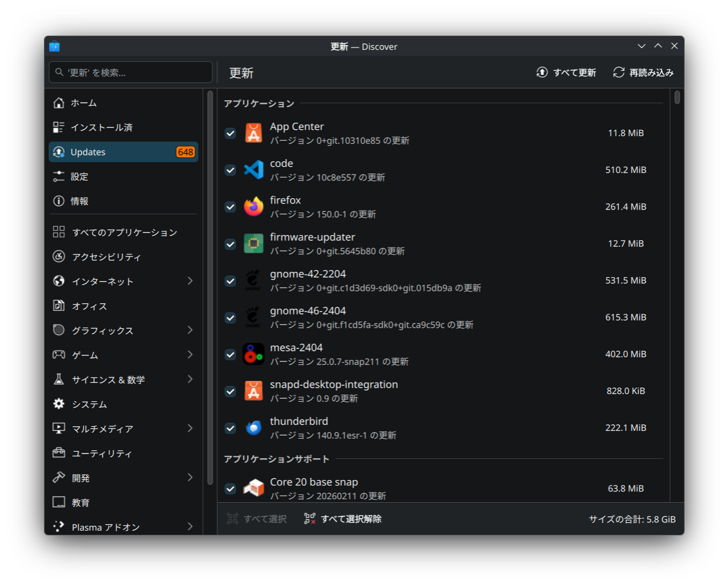Click the mesa-2404 gears icon

click(x=254, y=354)
